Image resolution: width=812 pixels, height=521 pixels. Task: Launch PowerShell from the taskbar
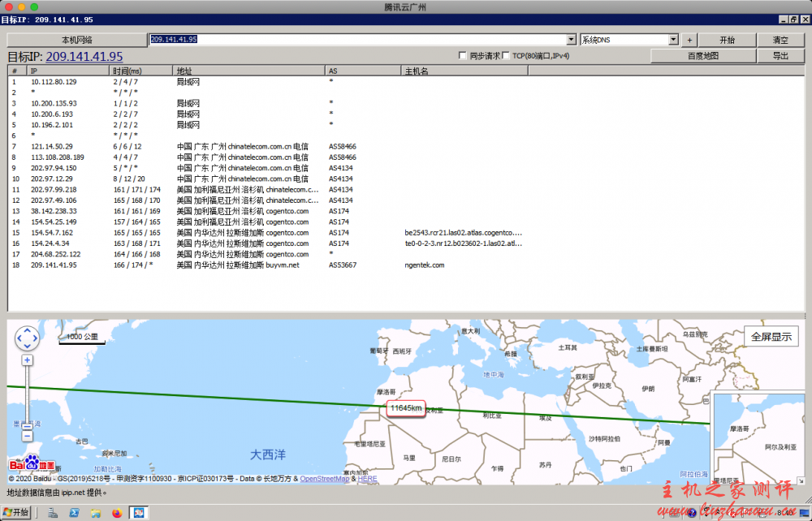(x=74, y=513)
